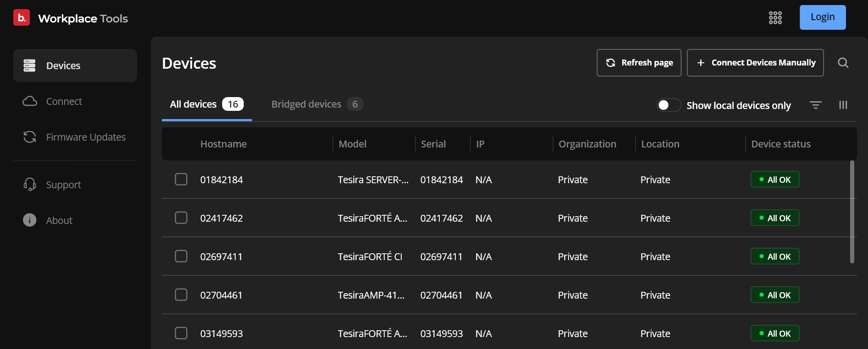The image size is (868, 349).
Task: Select the checkbox for device 02697411
Action: pyautogui.click(x=181, y=256)
